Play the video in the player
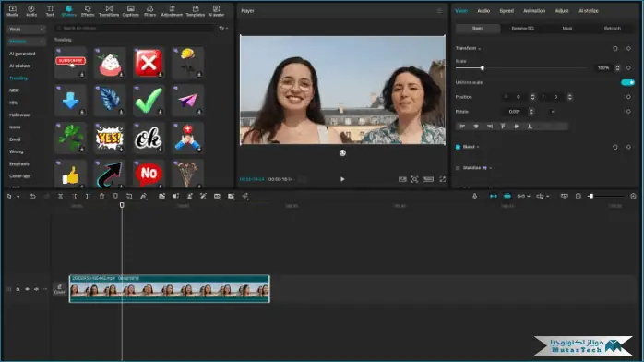 (x=342, y=179)
